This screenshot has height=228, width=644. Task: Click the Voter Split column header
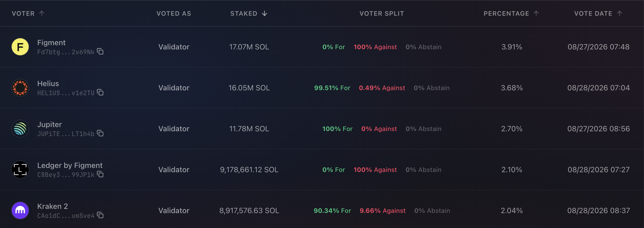pos(382,14)
